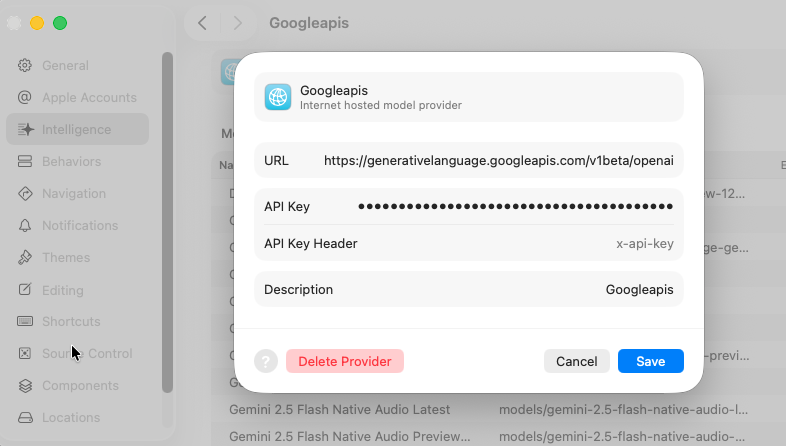Screen dimensions: 786x446
Task: Cancel the provider dialog
Action: (x=576, y=361)
